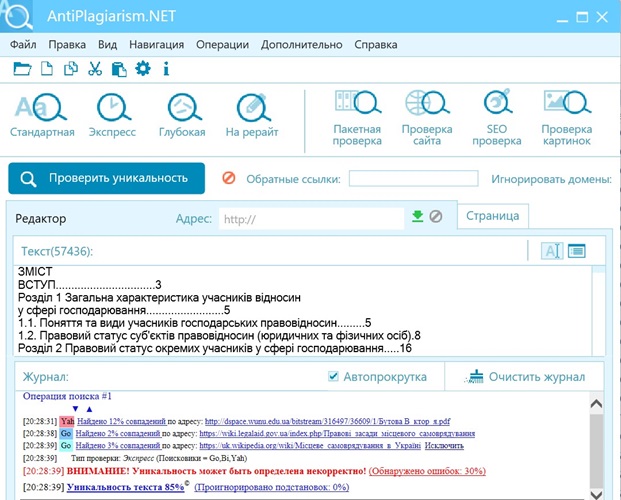
Task: Open file with the folder icon
Action: pos(22,69)
